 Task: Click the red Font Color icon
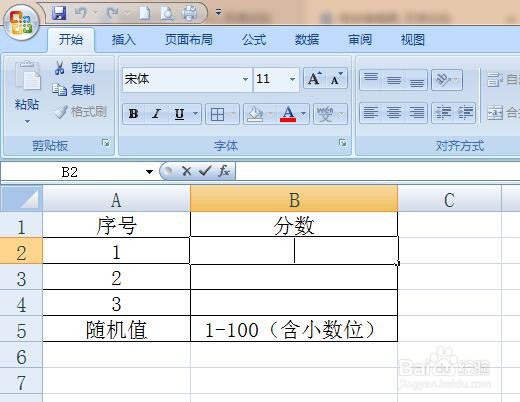(x=288, y=115)
